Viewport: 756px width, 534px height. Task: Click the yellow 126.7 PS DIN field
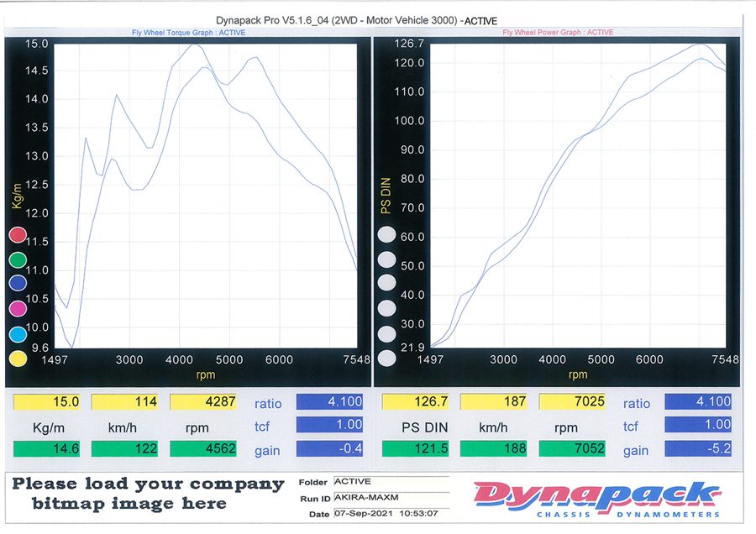[415, 401]
